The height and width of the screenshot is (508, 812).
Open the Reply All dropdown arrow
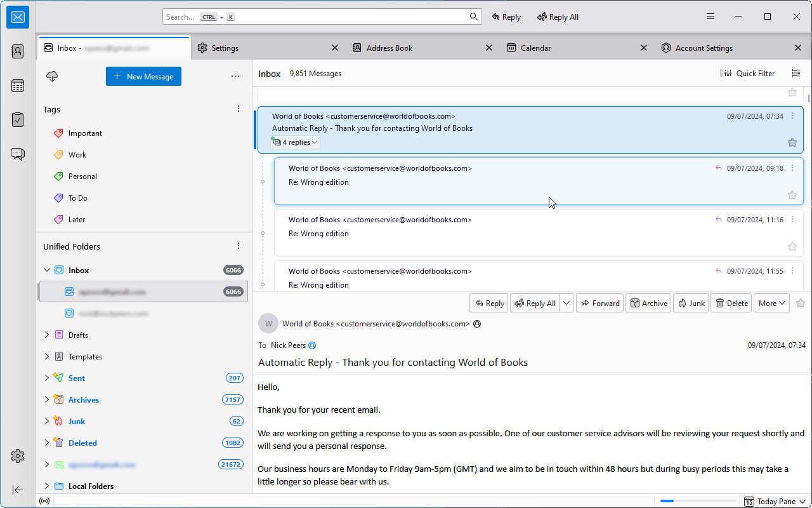pos(565,303)
